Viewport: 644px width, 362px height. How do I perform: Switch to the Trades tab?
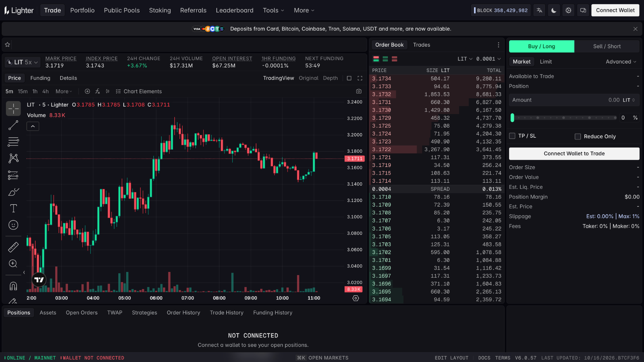point(421,45)
